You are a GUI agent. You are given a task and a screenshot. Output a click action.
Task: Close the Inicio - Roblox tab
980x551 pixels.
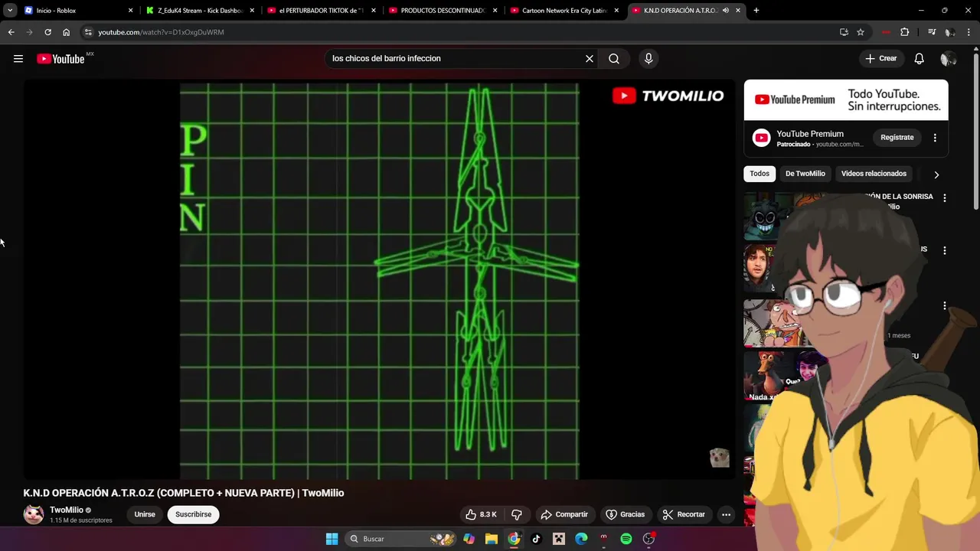pyautogui.click(x=130, y=11)
